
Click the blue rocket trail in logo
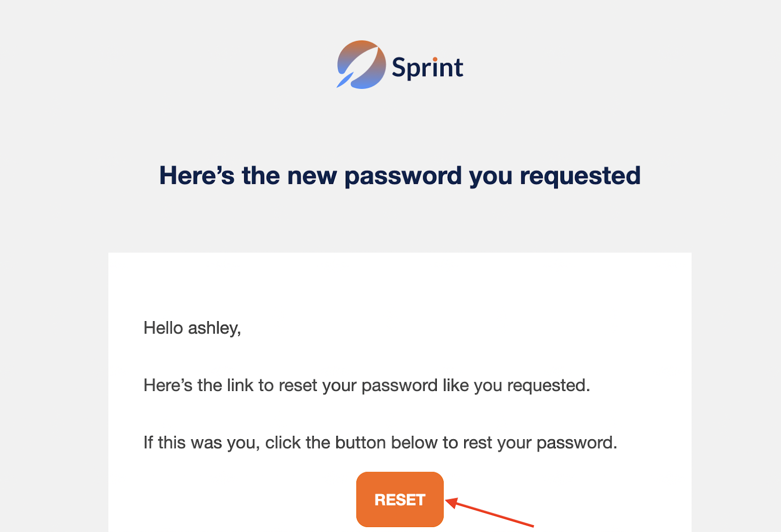click(x=345, y=81)
